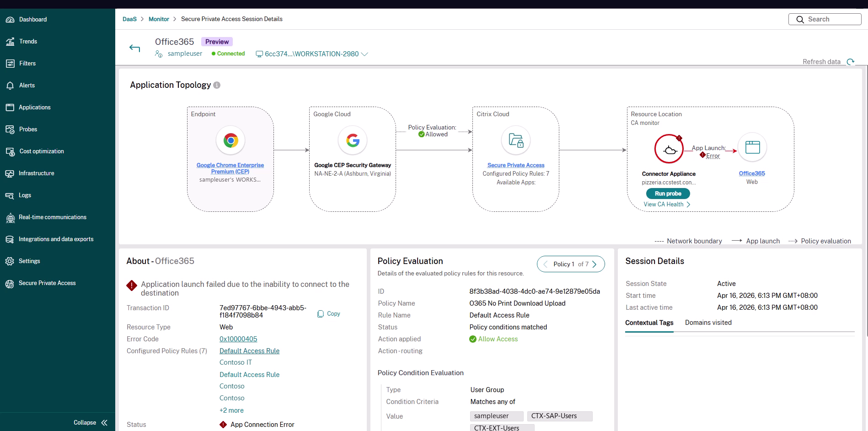
Task: Click the DaaS breadcrumb link
Action: coord(129,19)
